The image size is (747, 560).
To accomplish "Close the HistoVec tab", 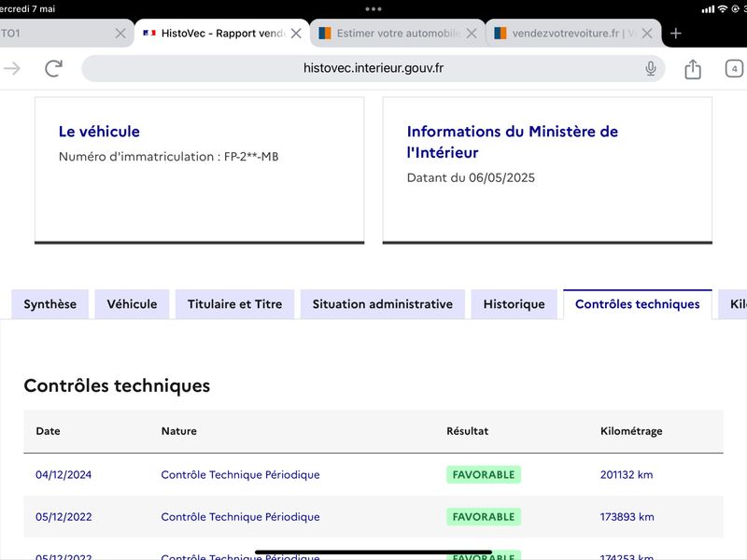I will (x=296, y=34).
